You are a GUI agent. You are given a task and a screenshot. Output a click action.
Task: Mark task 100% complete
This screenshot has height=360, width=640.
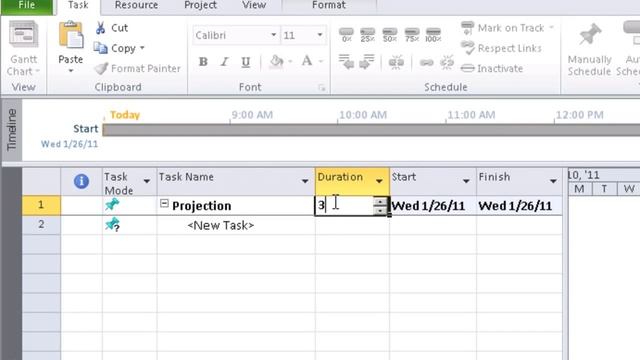(433, 35)
